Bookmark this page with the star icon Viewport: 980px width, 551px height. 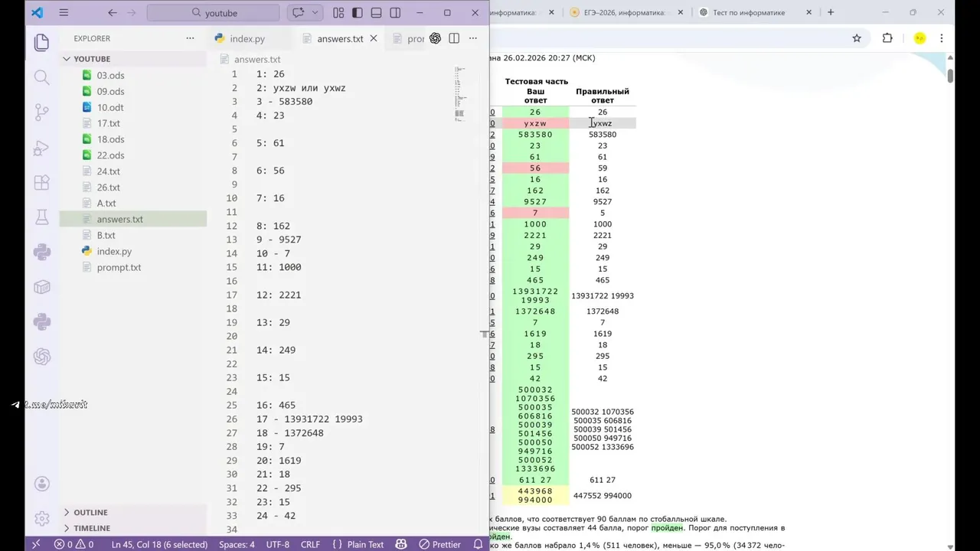point(857,38)
